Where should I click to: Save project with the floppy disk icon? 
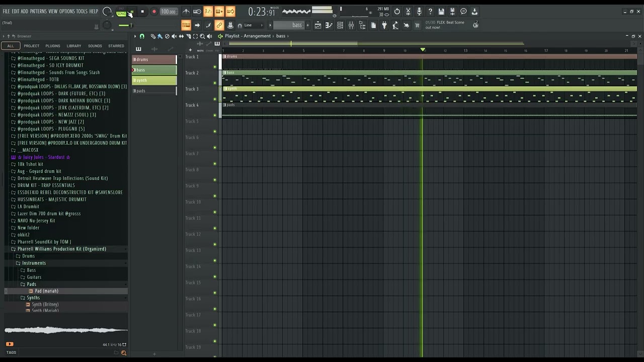[441, 12]
